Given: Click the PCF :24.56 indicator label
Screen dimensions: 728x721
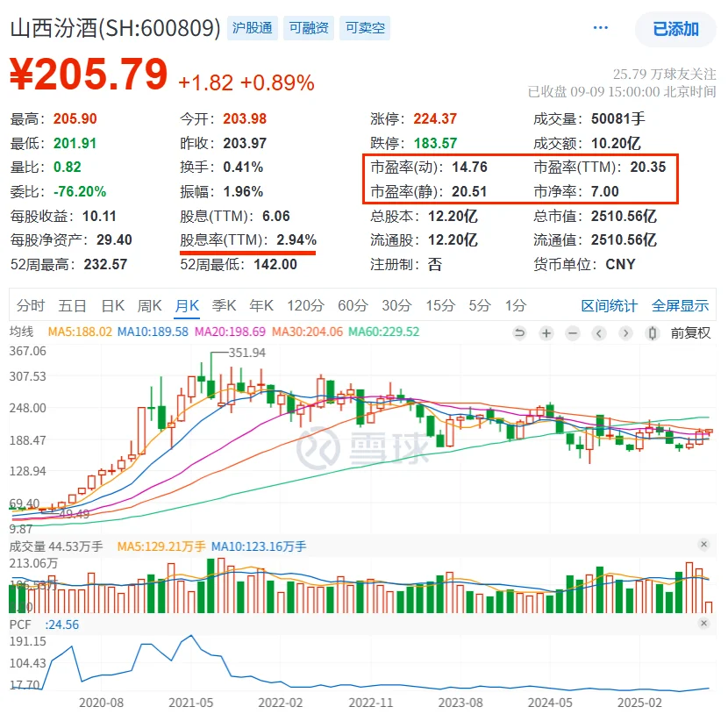Looking at the screenshot, I should point(44,625).
